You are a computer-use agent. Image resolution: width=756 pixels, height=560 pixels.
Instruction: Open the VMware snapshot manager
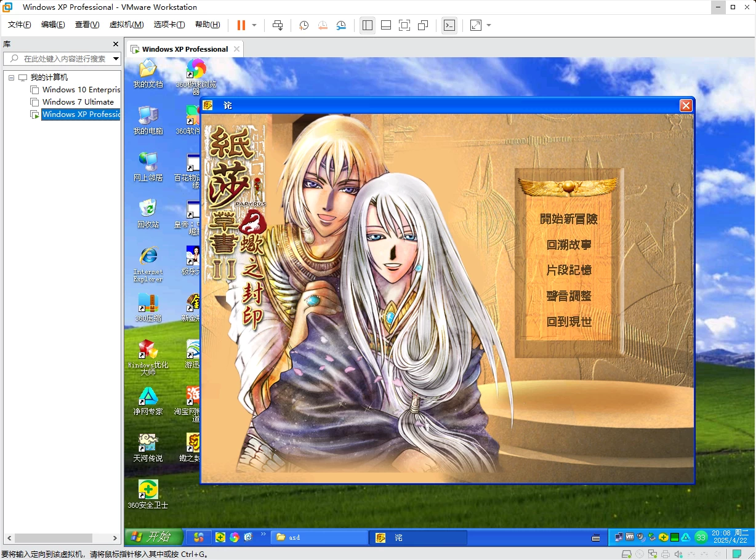coord(341,25)
